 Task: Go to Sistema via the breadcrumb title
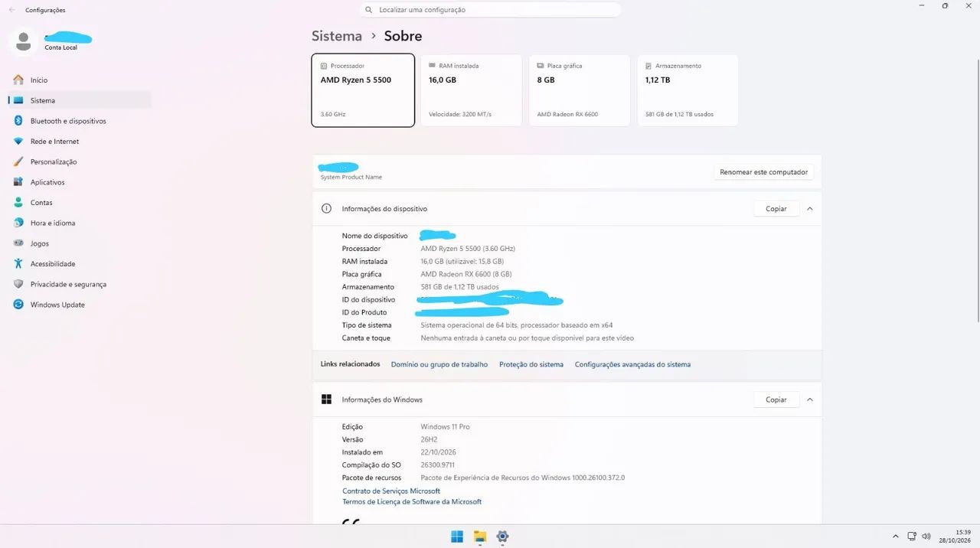(x=337, y=36)
